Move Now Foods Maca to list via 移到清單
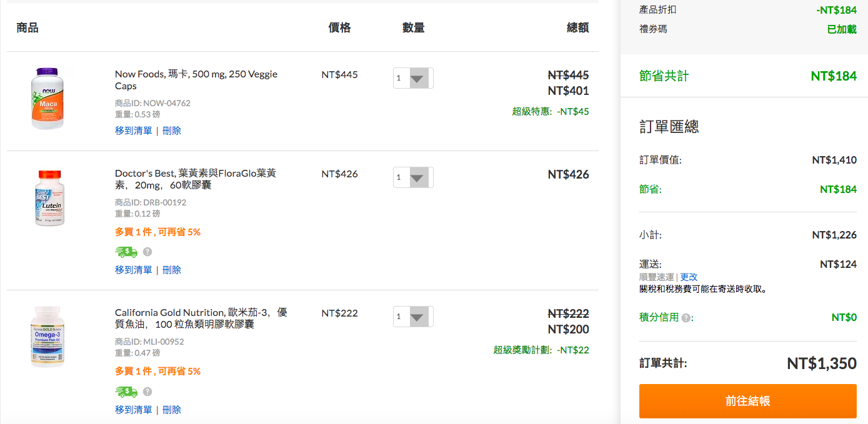The width and height of the screenshot is (868, 424). point(134,131)
